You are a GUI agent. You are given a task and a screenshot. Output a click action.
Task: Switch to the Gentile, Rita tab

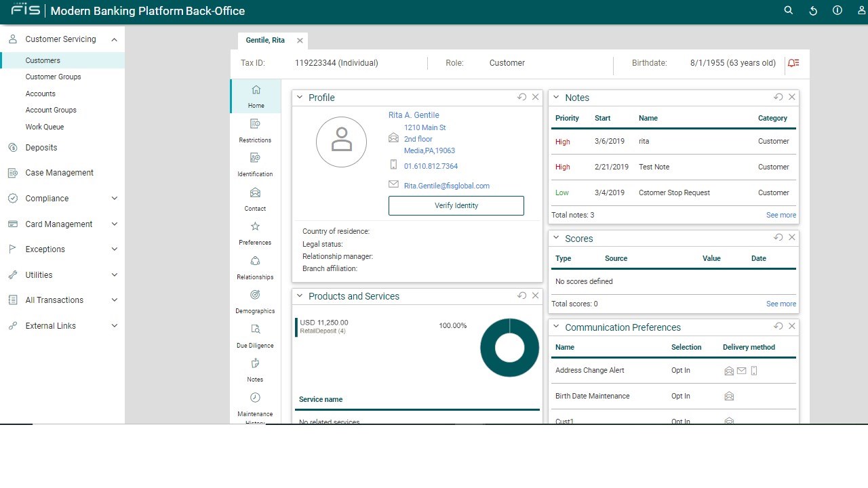tap(265, 41)
